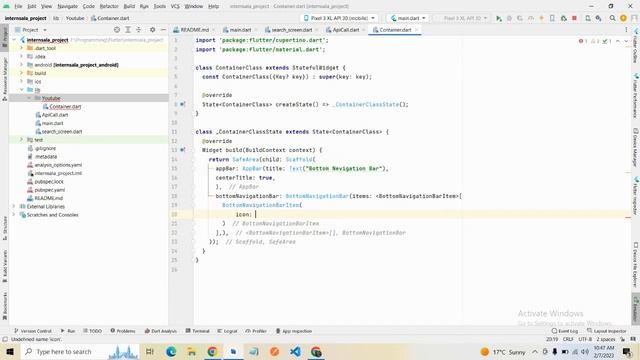Click the orange Flutter Hot Reload icon
The height and width of the screenshot is (360, 640).
tap(542, 18)
